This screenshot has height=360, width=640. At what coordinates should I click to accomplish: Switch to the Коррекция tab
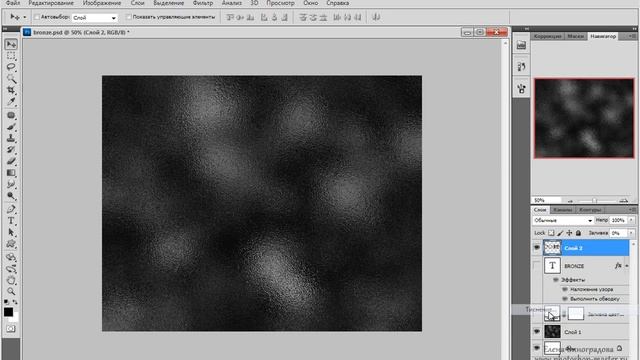547,36
